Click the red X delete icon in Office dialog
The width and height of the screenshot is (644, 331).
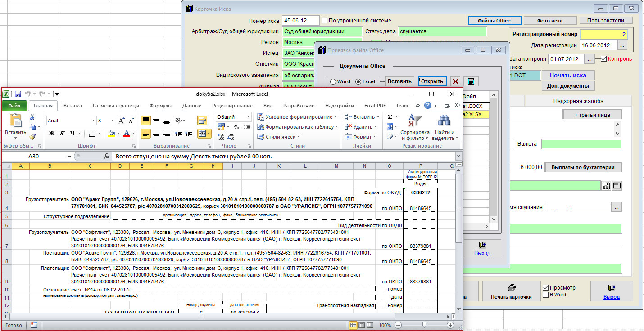tap(455, 81)
